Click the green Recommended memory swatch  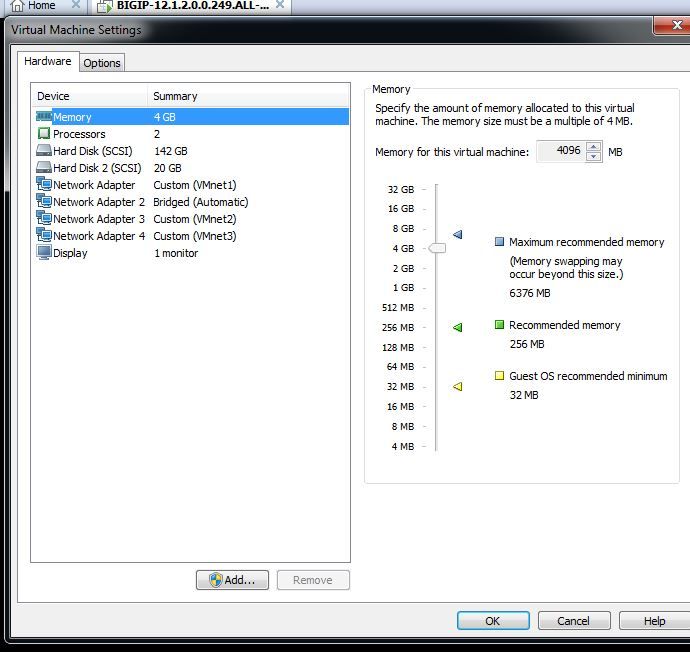coord(499,325)
